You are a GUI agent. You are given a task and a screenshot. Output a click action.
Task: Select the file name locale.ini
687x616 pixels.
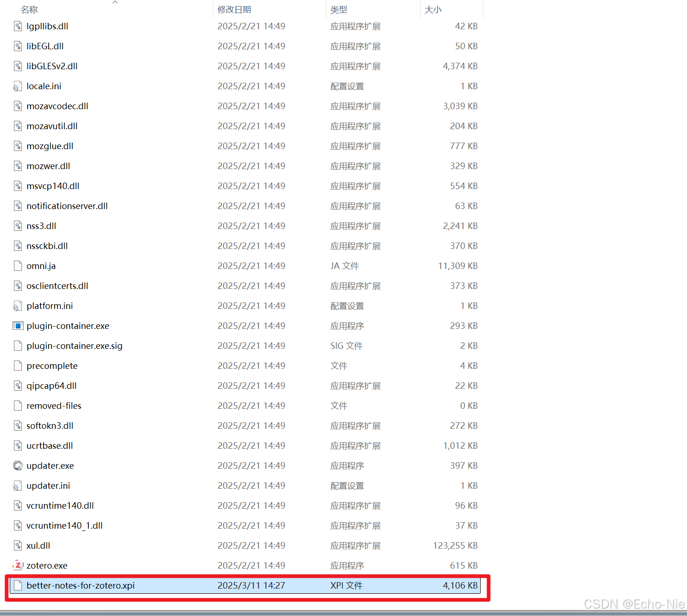(44, 86)
